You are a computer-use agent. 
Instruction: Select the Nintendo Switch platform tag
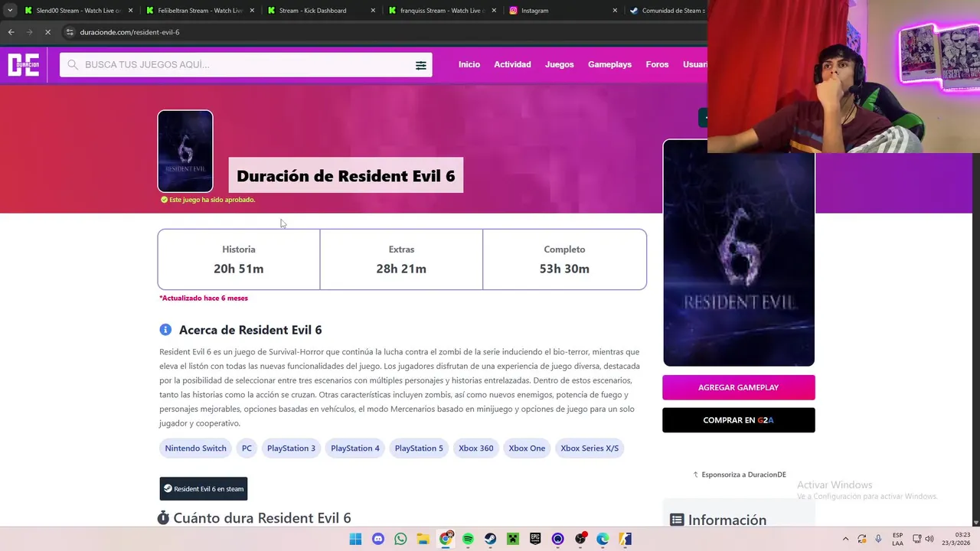click(x=195, y=448)
